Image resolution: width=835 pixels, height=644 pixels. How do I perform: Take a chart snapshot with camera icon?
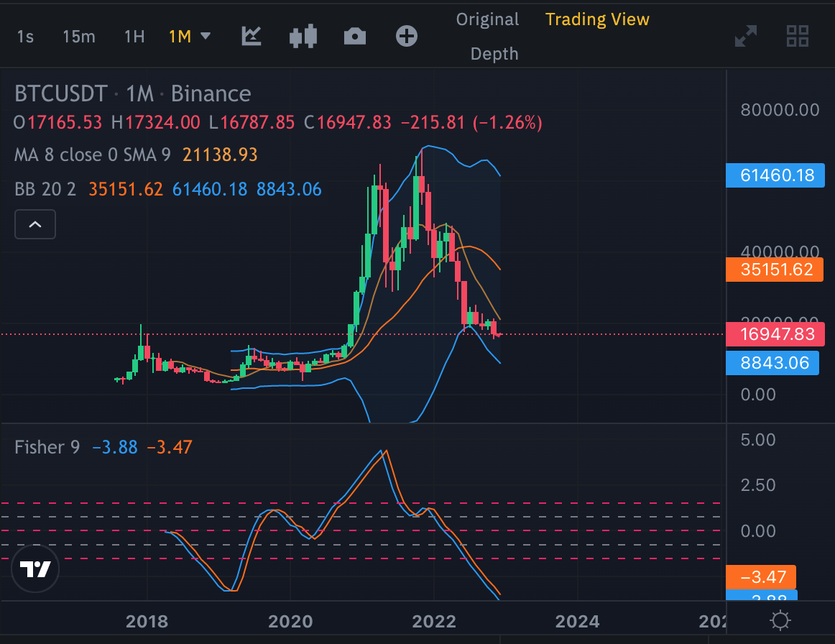(355, 36)
